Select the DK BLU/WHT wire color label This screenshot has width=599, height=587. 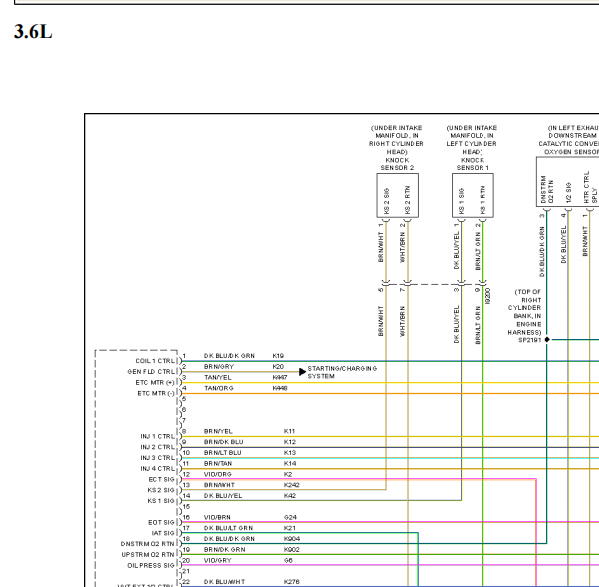[x=224, y=582]
